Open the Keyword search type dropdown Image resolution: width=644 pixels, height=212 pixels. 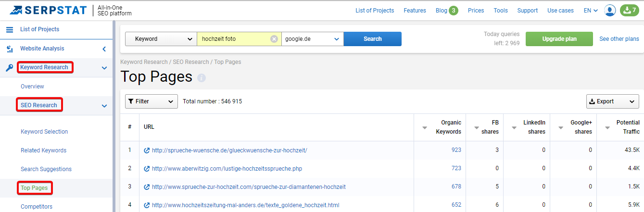[x=161, y=39]
